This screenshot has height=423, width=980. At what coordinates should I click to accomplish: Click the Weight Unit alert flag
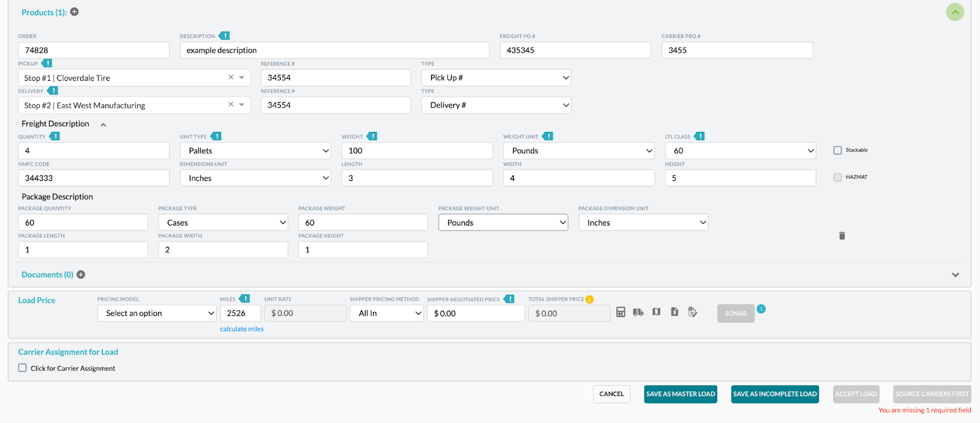click(x=547, y=136)
